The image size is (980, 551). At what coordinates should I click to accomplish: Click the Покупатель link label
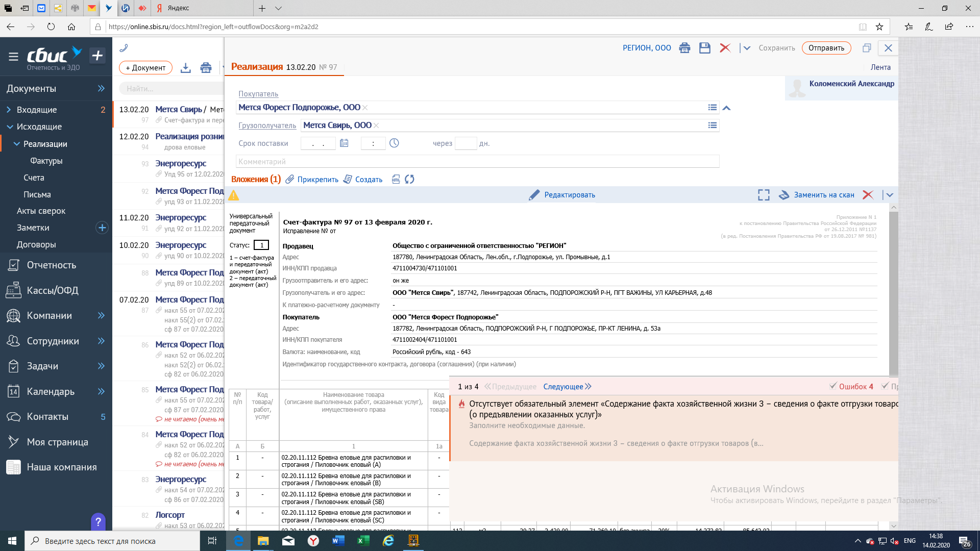(258, 94)
